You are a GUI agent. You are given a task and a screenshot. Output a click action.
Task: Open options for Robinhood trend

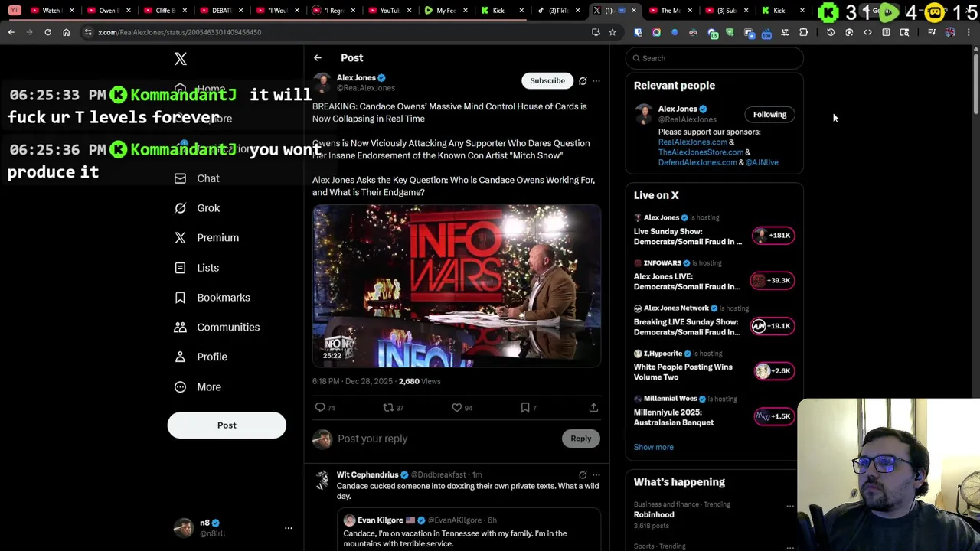(790, 506)
